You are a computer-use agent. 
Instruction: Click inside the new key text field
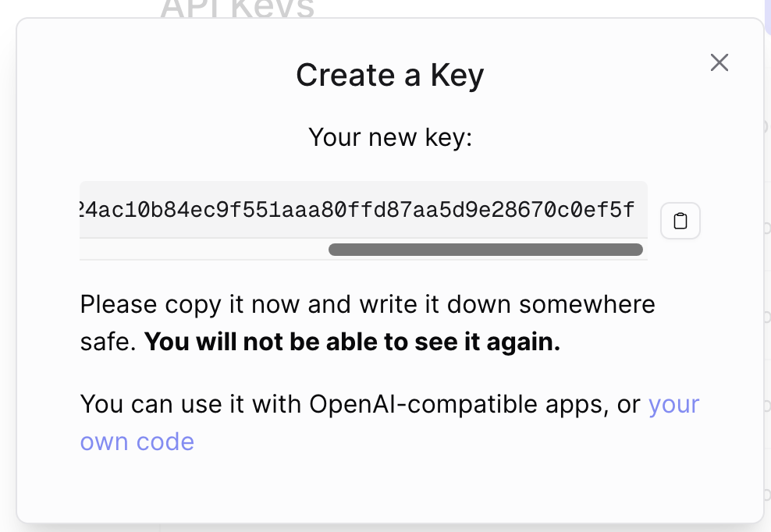tap(363, 210)
